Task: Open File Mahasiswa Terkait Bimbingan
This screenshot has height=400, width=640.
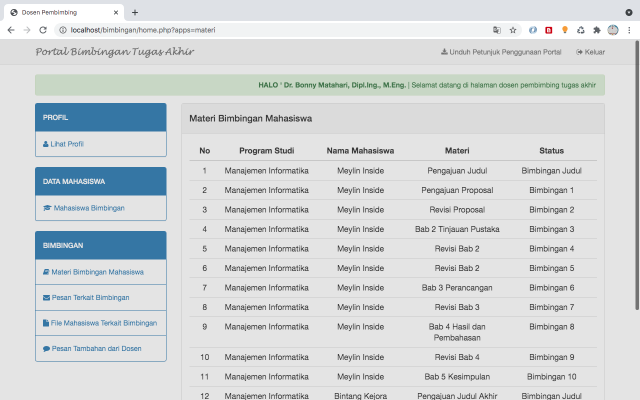Action: pyautogui.click(x=103, y=323)
